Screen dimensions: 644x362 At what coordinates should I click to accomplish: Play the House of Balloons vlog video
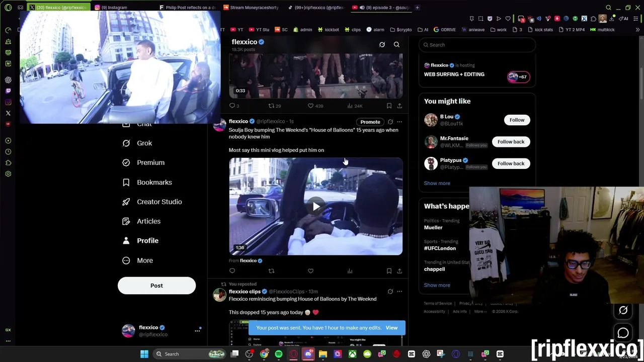316,206
